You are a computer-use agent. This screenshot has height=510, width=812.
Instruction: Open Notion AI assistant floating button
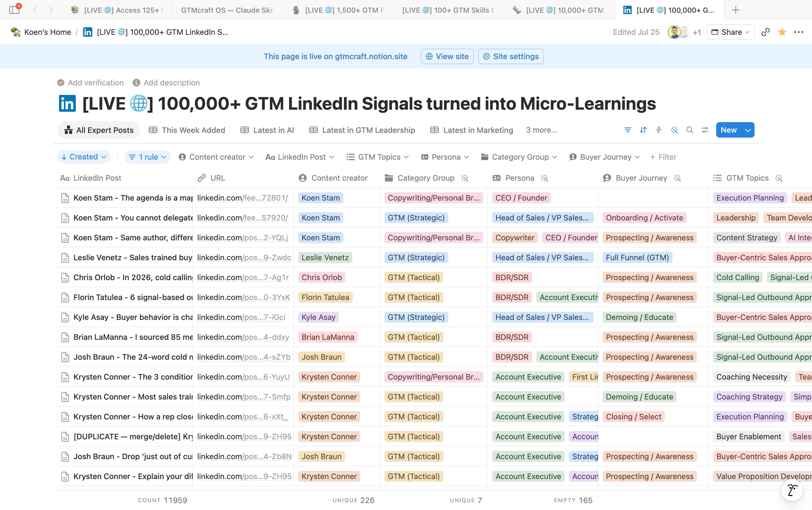coord(792,490)
